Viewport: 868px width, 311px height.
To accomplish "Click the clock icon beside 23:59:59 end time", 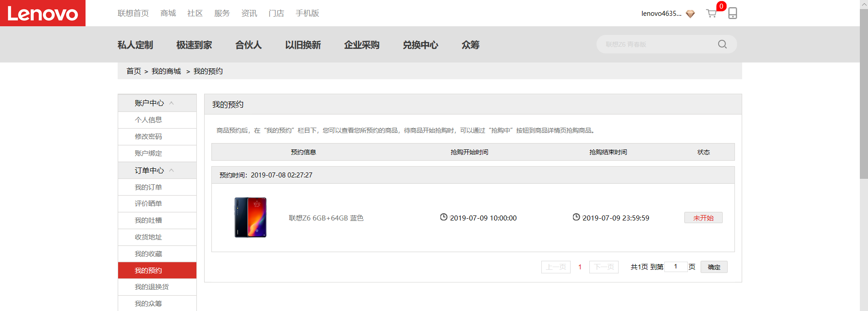I will 576,217.
